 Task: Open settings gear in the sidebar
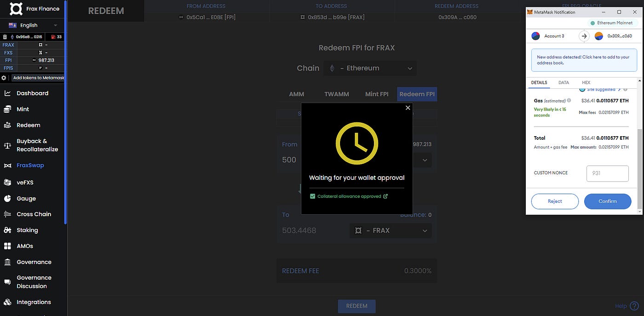click(x=4, y=78)
